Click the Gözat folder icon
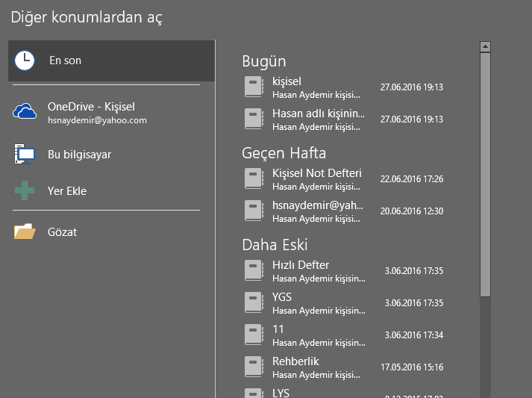The width and height of the screenshot is (532, 398). tap(25, 231)
